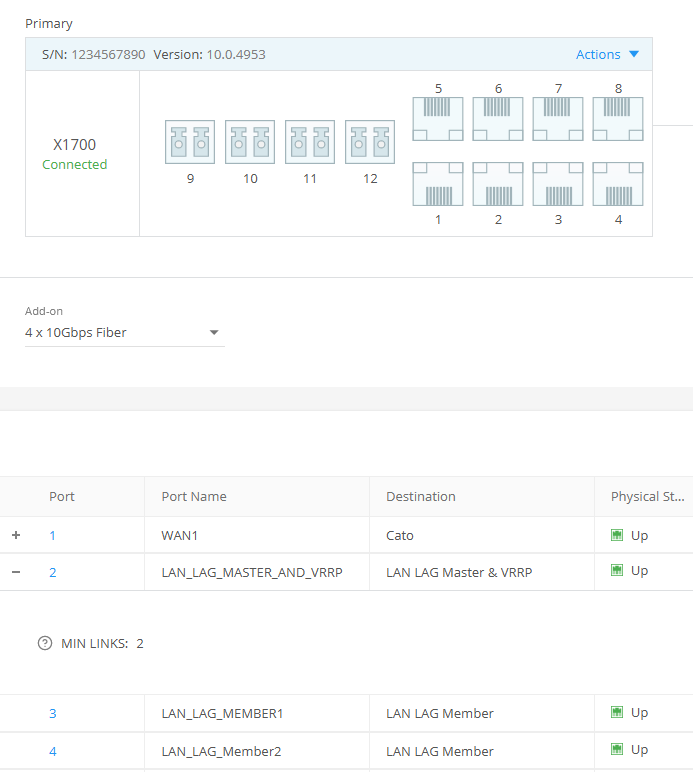Click fiber port 9 icon

190,143
